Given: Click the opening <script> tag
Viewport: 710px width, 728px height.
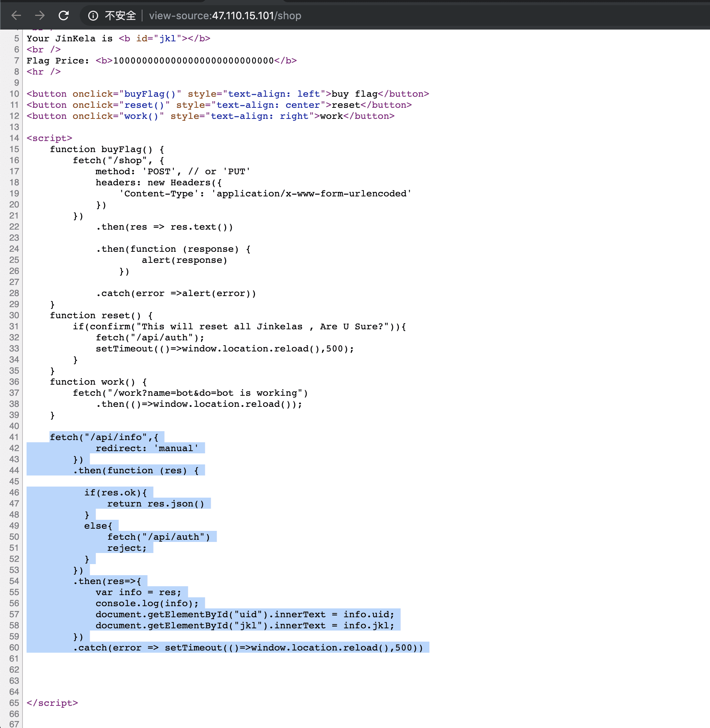Looking at the screenshot, I should (x=49, y=138).
